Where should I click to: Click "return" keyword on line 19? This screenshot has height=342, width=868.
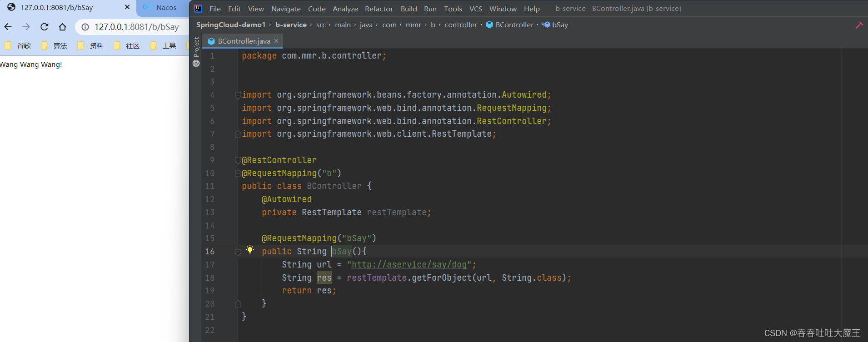(x=297, y=291)
